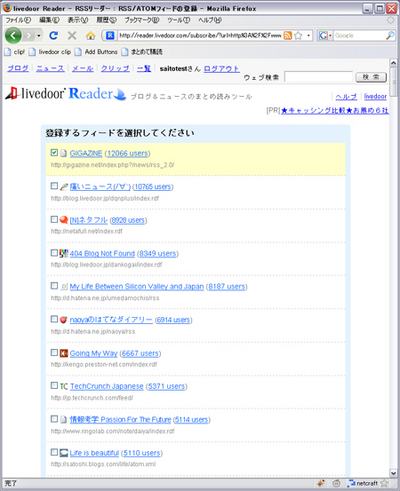Open the ファイル menu
400x491 pixels.
18,20
